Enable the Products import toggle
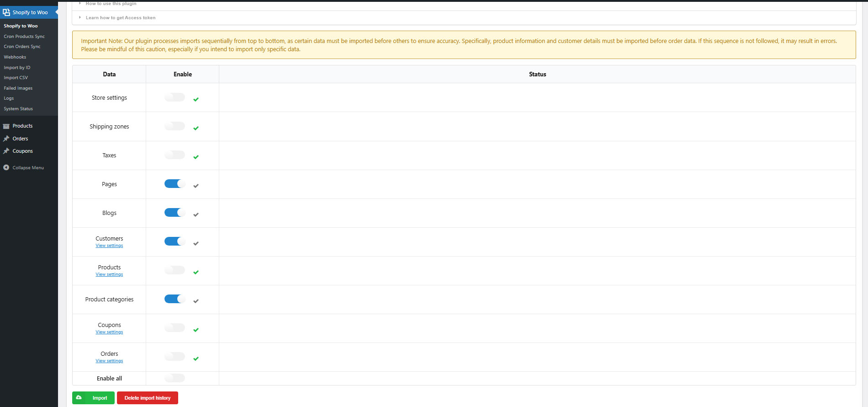The height and width of the screenshot is (407, 868). pos(175,270)
